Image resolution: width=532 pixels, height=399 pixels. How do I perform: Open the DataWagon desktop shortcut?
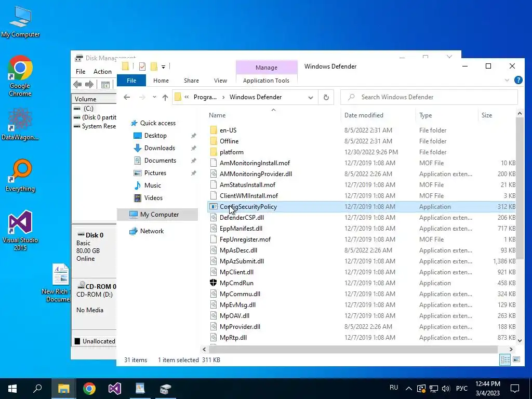coord(20,124)
